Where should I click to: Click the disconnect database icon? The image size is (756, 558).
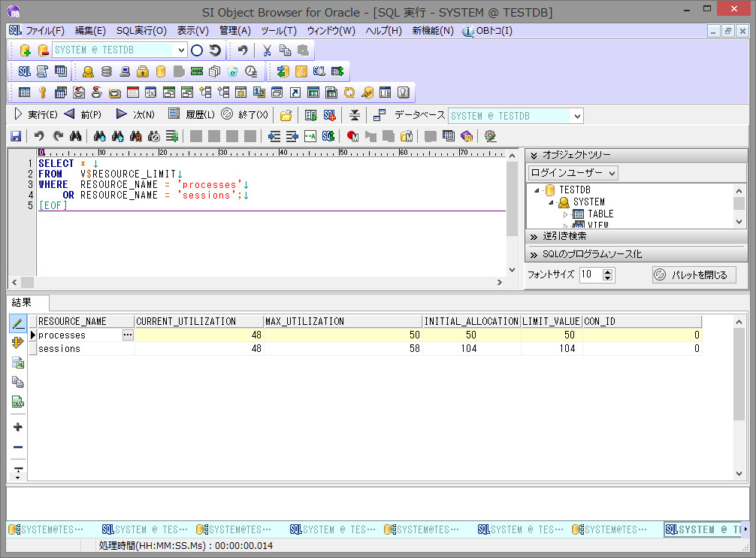(x=44, y=50)
